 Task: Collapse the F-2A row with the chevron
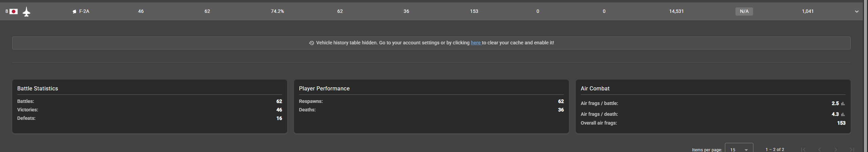pyautogui.click(x=857, y=12)
